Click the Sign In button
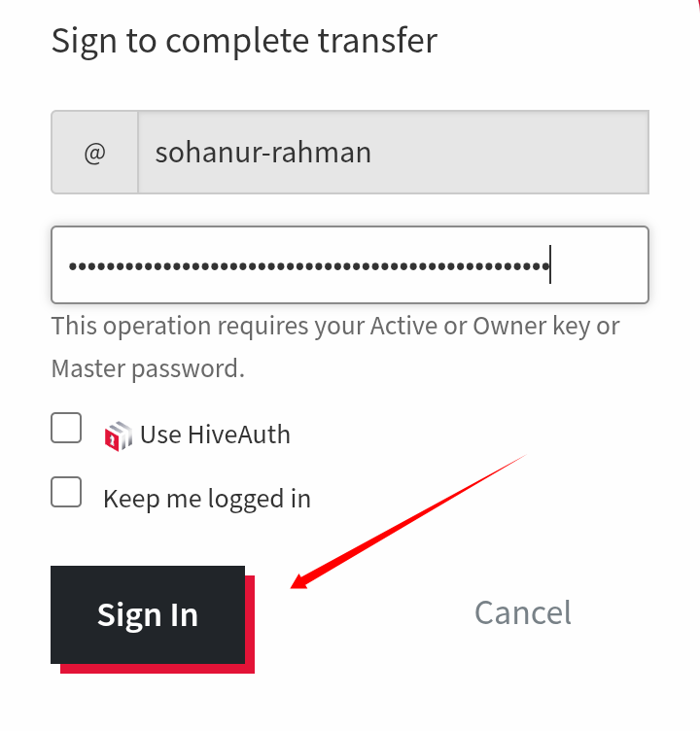Image resolution: width=700 pixels, height=731 pixels. pyautogui.click(x=148, y=614)
